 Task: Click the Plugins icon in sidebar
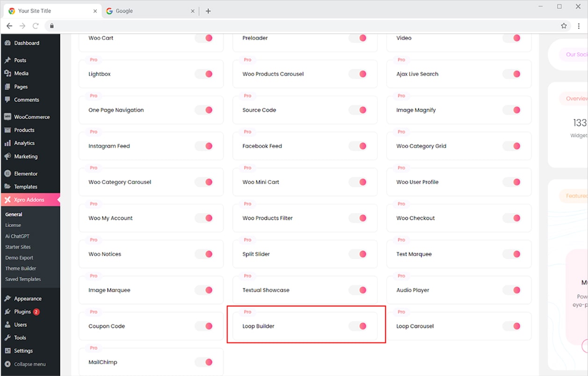[7, 311]
